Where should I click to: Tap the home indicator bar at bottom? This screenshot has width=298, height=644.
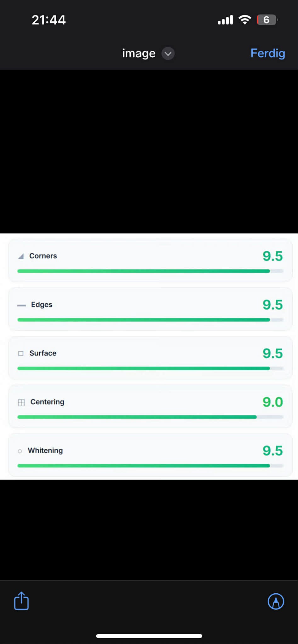pos(149,636)
